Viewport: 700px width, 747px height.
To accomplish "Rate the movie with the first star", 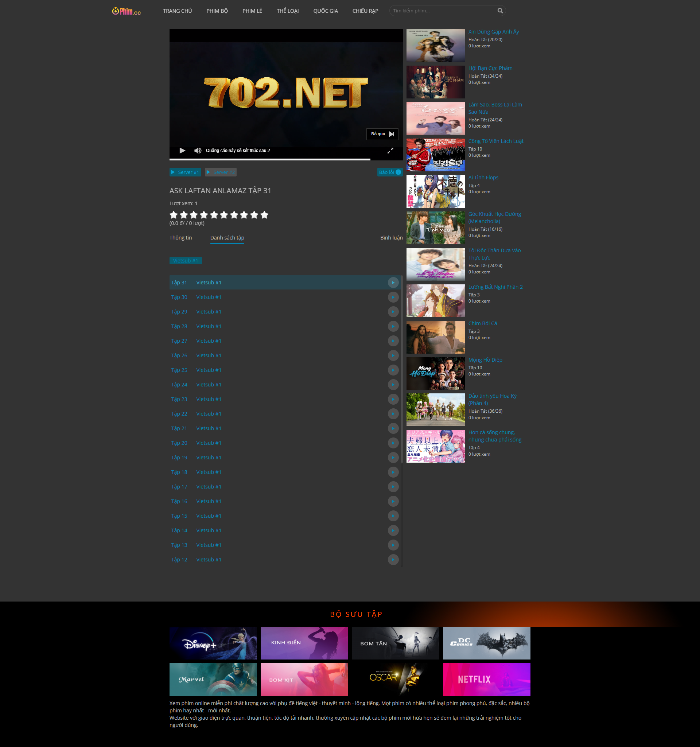I will (174, 215).
